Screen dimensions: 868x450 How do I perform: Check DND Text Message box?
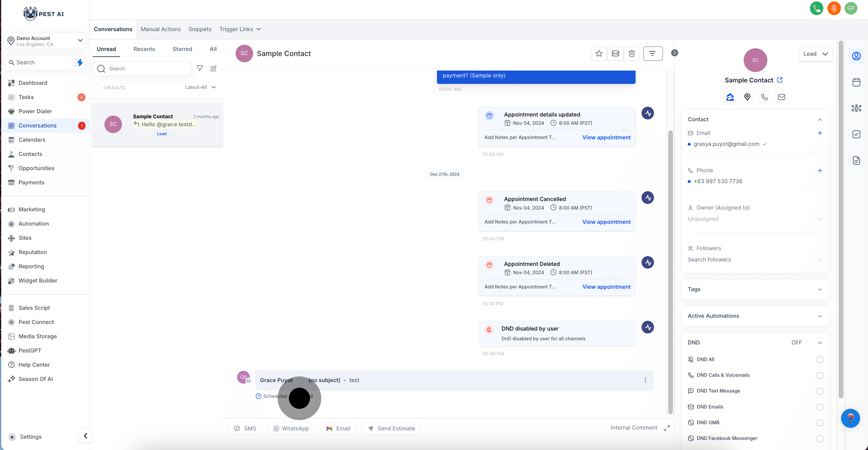click(x=819, y=391)
